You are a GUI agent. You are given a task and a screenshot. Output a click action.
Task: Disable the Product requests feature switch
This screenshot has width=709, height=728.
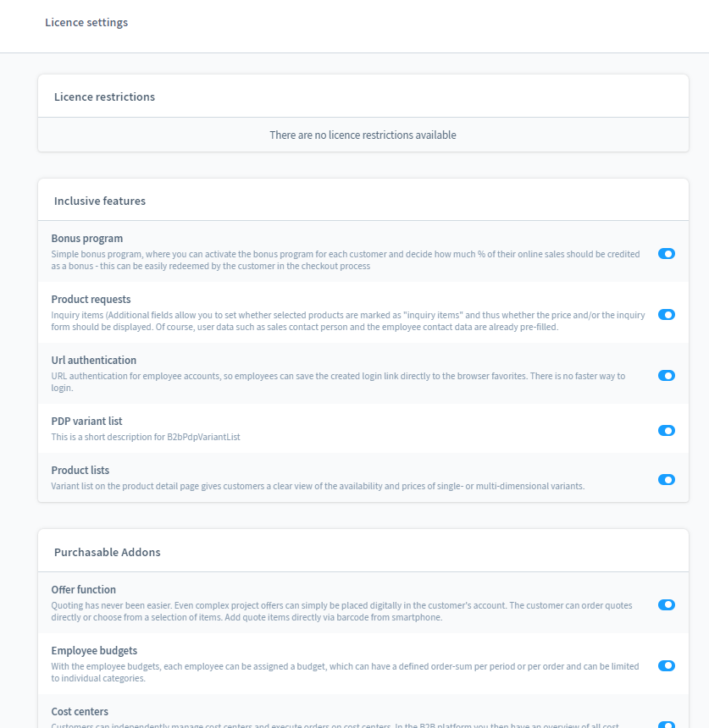[667, 314]
